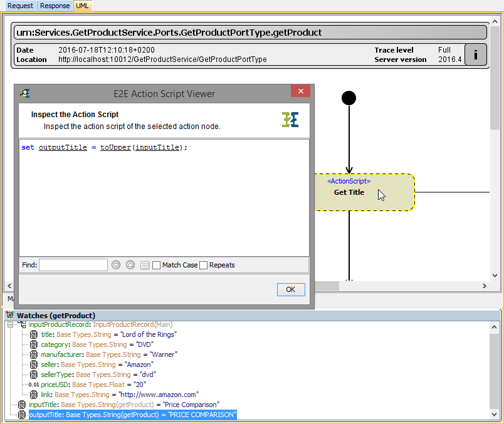
Task: Click the highlight-all icon beside the Find arrows
Action: click(x=144, y=264)
